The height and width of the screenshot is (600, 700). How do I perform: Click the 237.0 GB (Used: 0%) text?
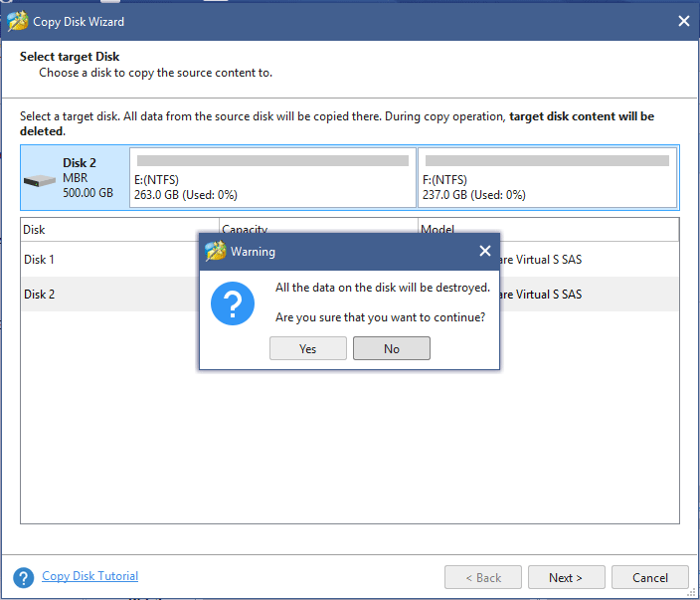(x=474, y=195)
